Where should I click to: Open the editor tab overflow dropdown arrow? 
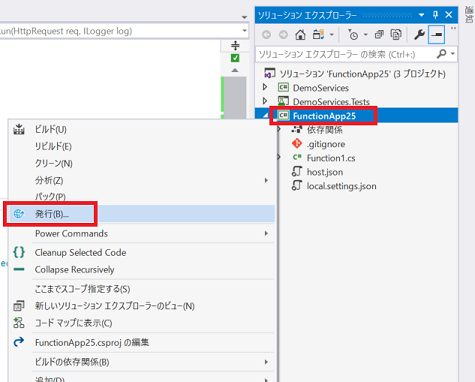[x=244, y=17]
